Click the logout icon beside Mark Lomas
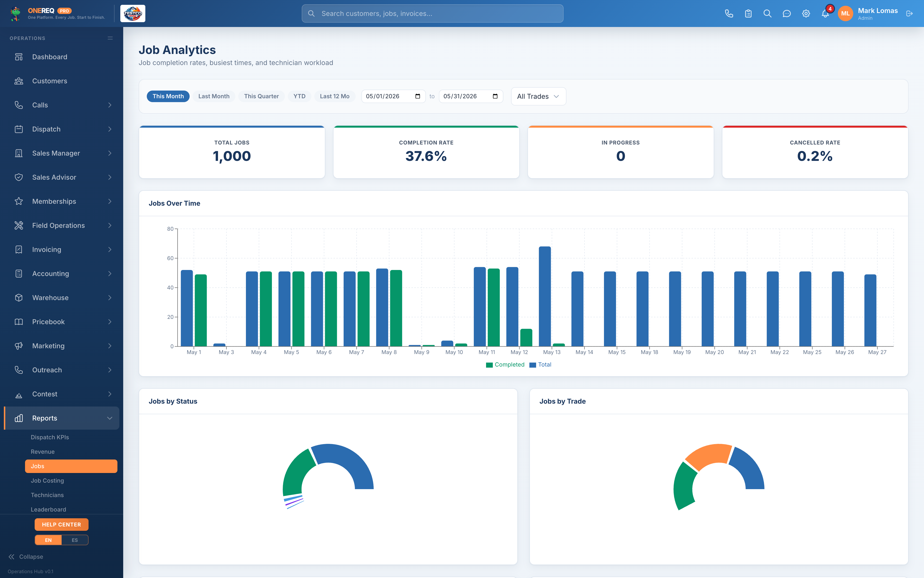 click(x=910, y=14)
